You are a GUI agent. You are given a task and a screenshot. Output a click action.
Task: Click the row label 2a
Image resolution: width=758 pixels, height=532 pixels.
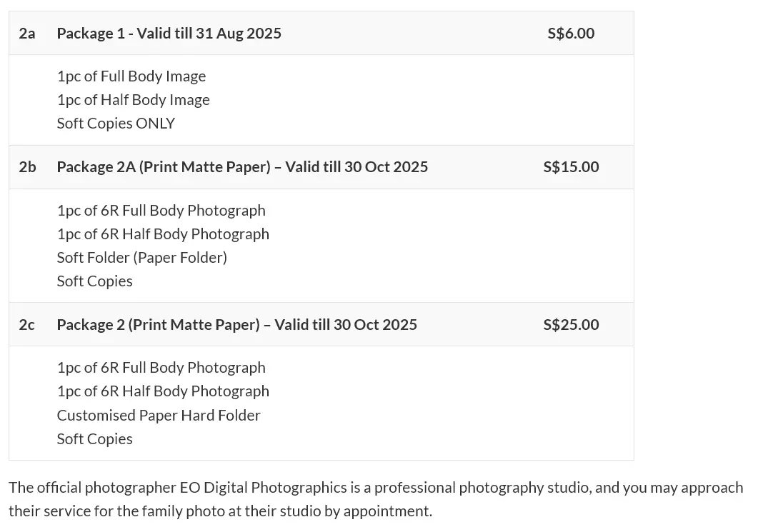point(27,34)
